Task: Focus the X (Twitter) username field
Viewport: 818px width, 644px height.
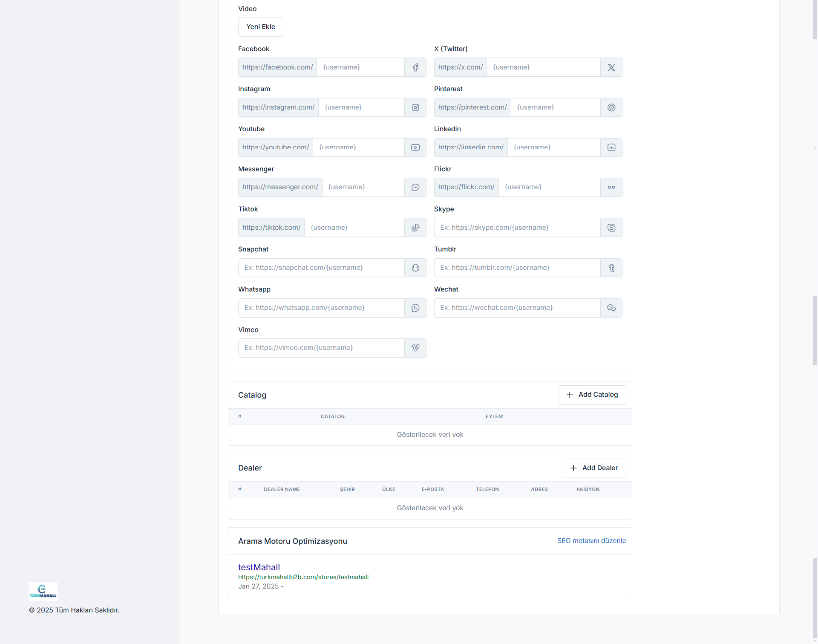Action: [x=544, y=67]
